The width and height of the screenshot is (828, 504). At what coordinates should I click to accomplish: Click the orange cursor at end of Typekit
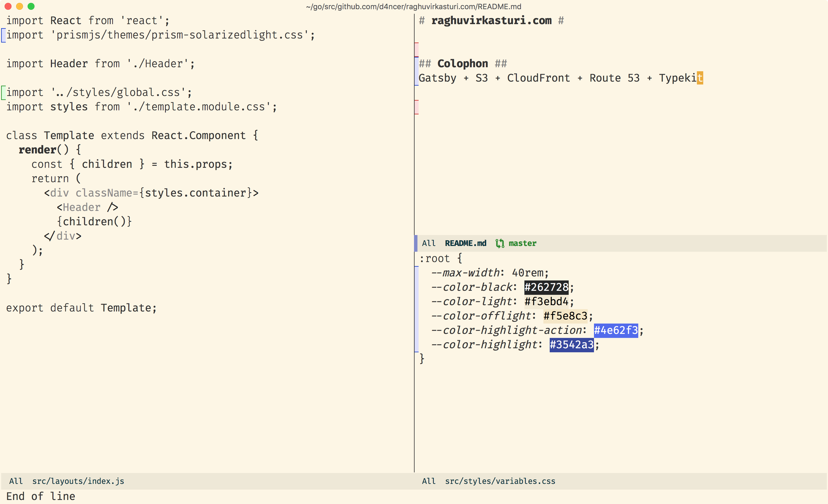click(700, 78)
